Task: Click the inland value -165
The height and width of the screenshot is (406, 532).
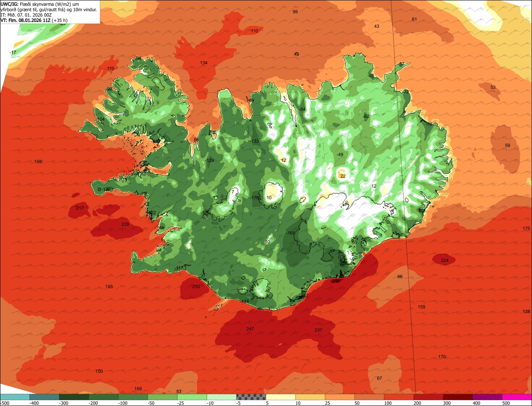Action: 291,233
